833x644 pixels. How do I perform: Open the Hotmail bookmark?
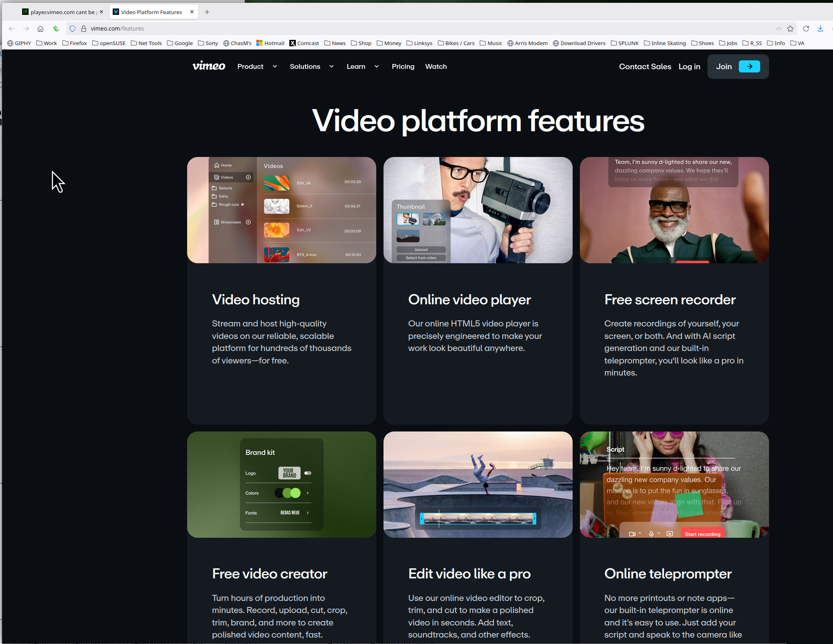tap(270, 43)
